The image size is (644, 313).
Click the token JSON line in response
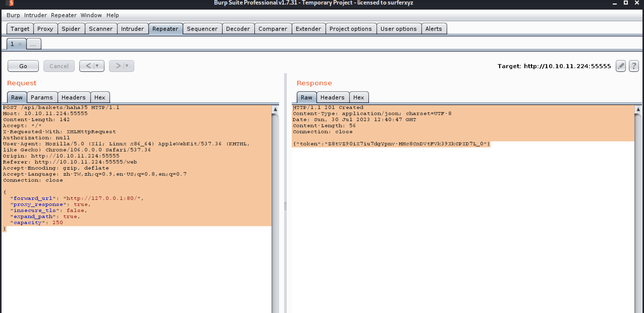tap(391, 144)
